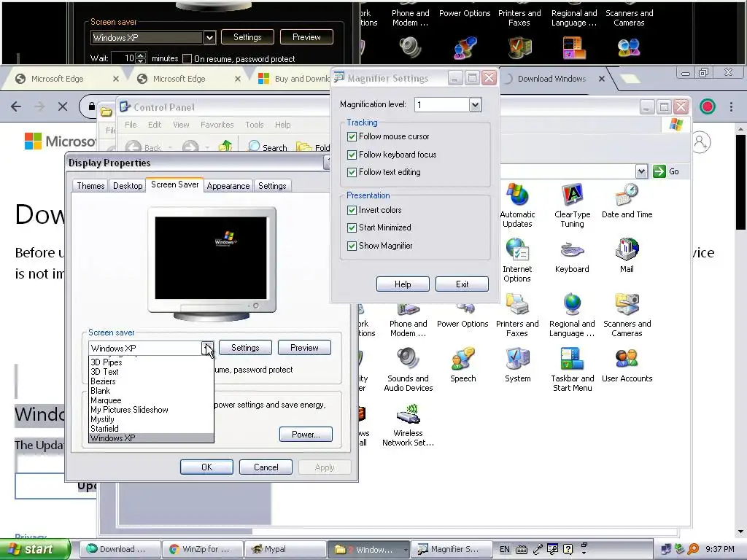Open Date and Time applet

(x=627, y=201)
